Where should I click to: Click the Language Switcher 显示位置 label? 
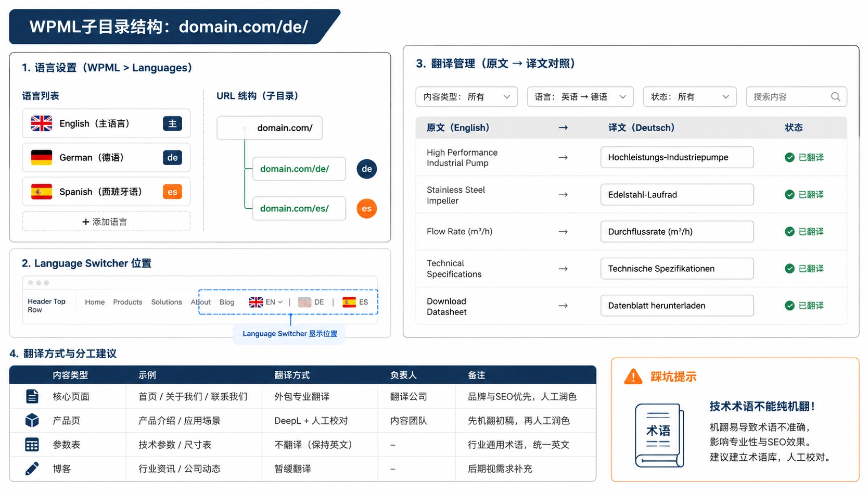click(x=290, y=334)
